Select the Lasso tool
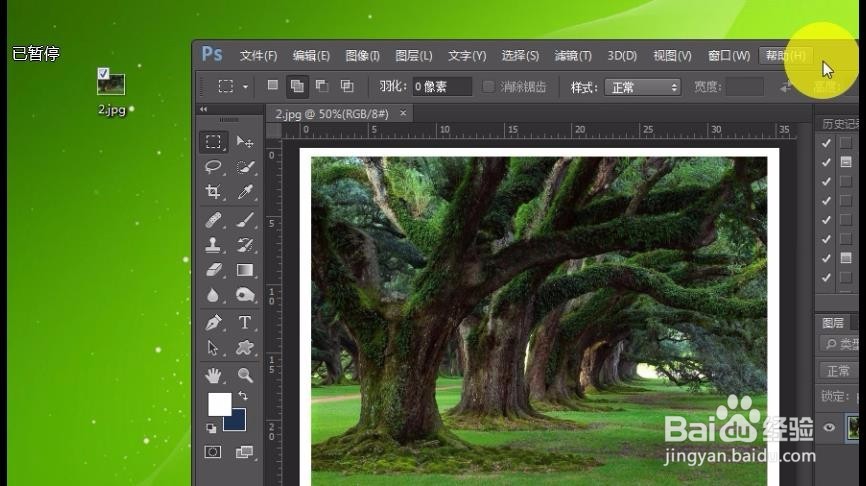The height and width of the screenshot is (486, 866). pos(213,167)
